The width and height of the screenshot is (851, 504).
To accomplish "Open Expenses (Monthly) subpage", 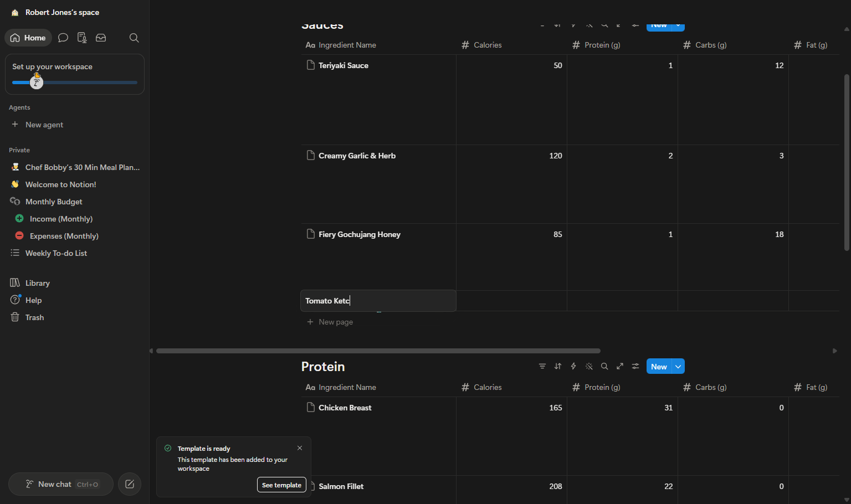I will (64, 236).
